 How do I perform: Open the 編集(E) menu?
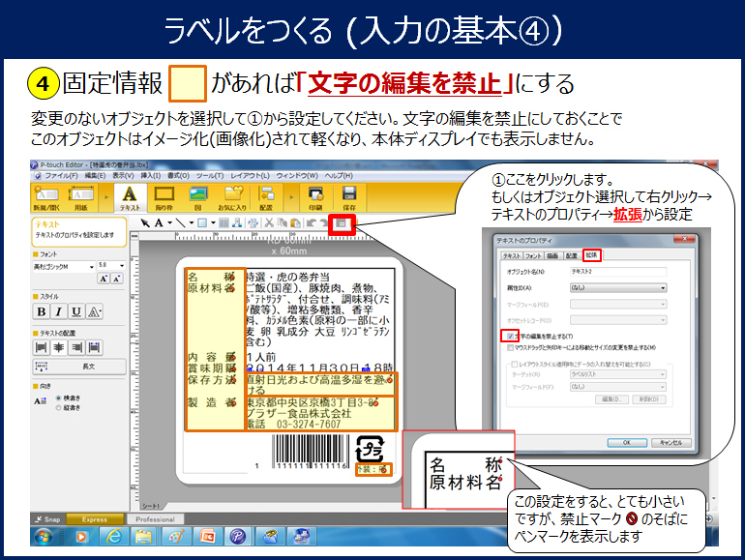(95, 176)
